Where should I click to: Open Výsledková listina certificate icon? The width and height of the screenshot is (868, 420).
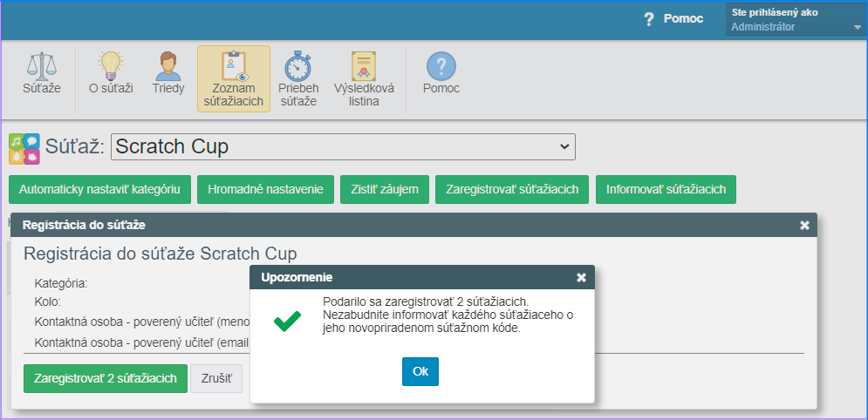tap(364, 66)
